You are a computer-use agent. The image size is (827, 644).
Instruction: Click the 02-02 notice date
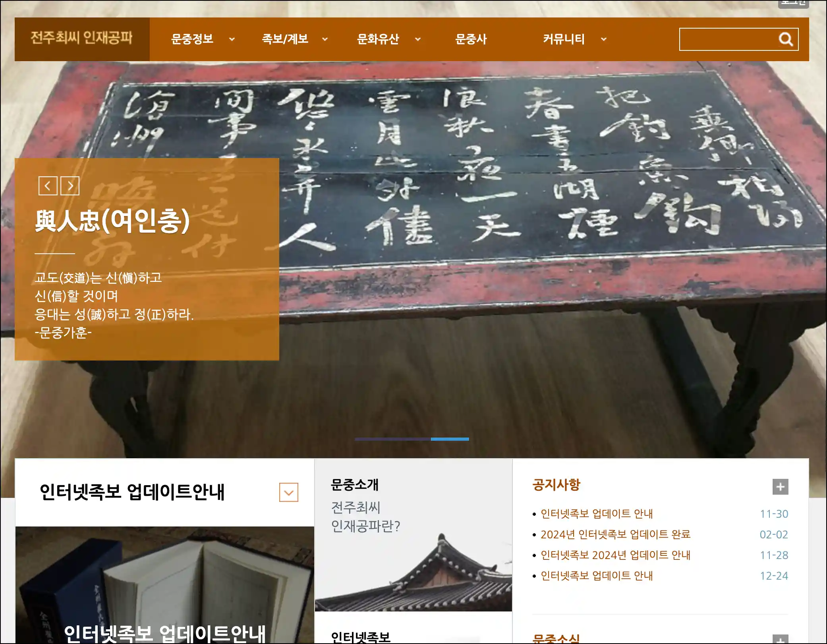coord(774,534)
